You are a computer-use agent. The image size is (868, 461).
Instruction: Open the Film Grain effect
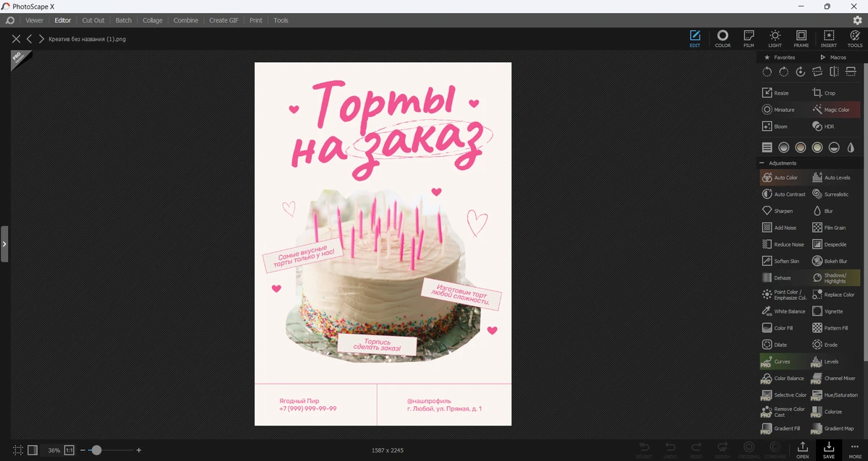pos(829,228)
